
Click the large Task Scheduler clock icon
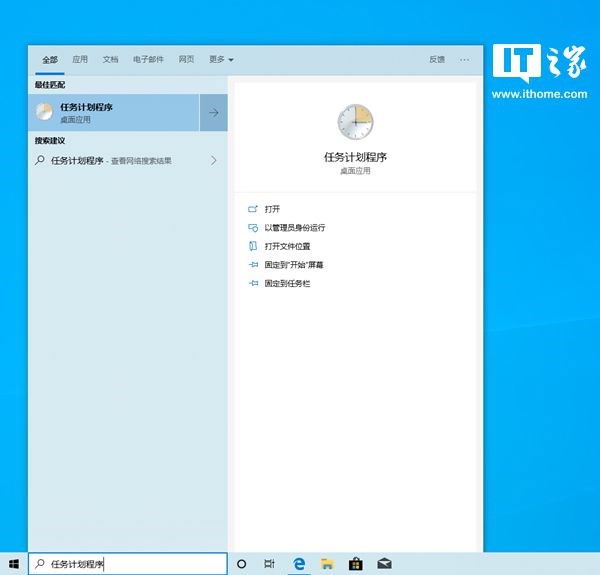(355, 122)
